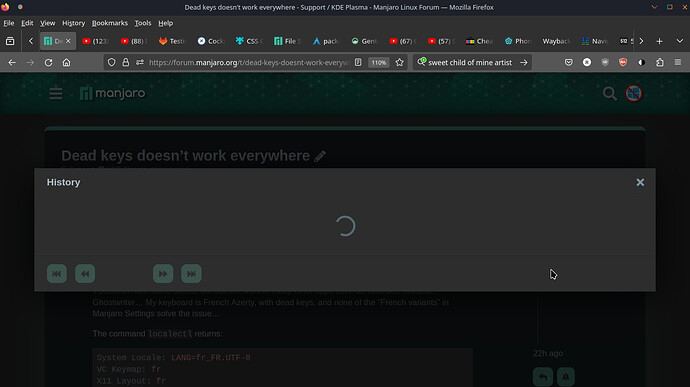
Task: Go to next revision in History dialog
Action: (163, 273)
